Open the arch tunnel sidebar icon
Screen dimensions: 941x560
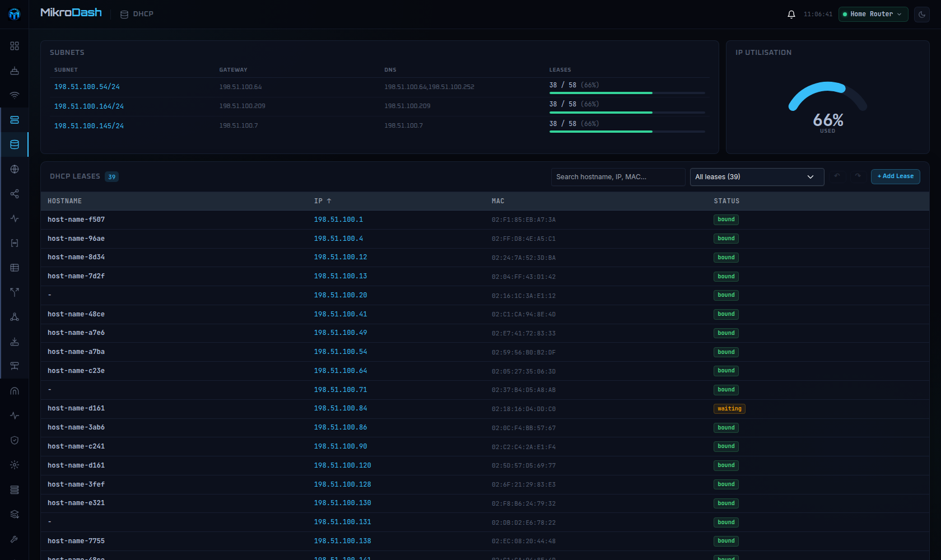[x=15, y=391]
